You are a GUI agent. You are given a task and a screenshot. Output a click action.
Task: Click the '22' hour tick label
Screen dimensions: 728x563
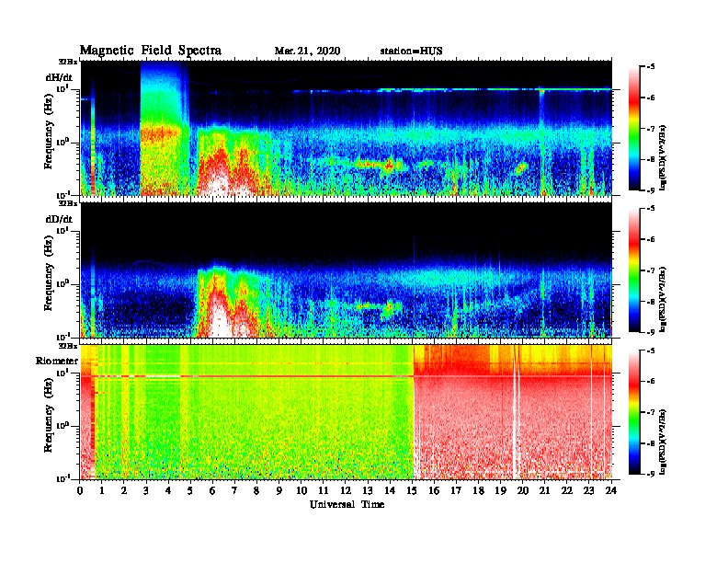coord(567,491)
